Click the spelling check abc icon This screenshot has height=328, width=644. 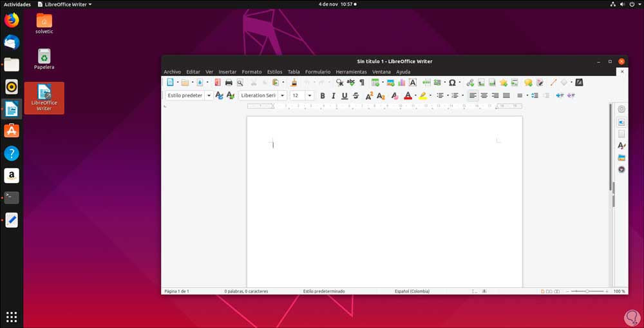[x=351, y=82]
